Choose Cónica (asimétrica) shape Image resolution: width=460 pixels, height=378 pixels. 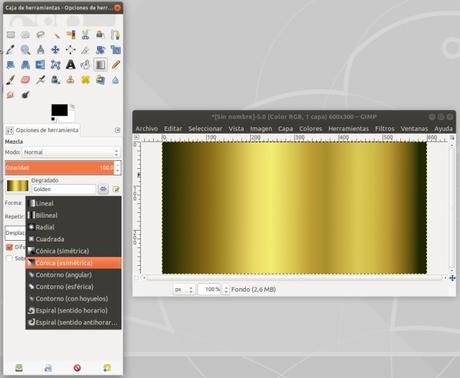pyautogui.click(x=73, y=263)
